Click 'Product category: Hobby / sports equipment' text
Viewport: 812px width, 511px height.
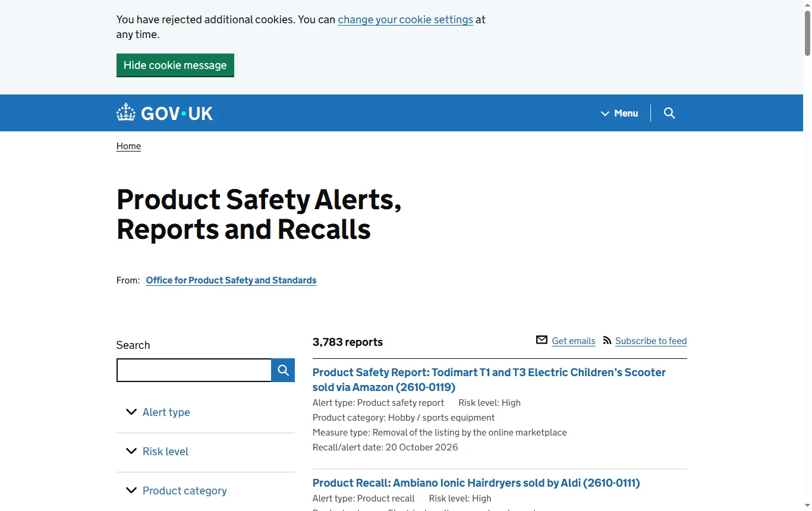coord(404,418)
